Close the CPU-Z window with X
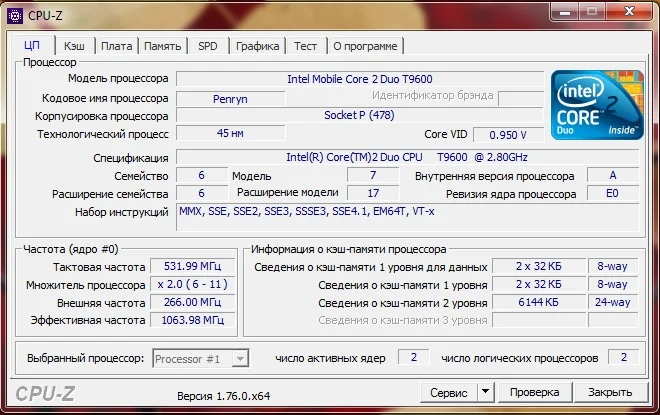Screen dimensions: 660x415 pyautogui.click(x=629, y=11)
